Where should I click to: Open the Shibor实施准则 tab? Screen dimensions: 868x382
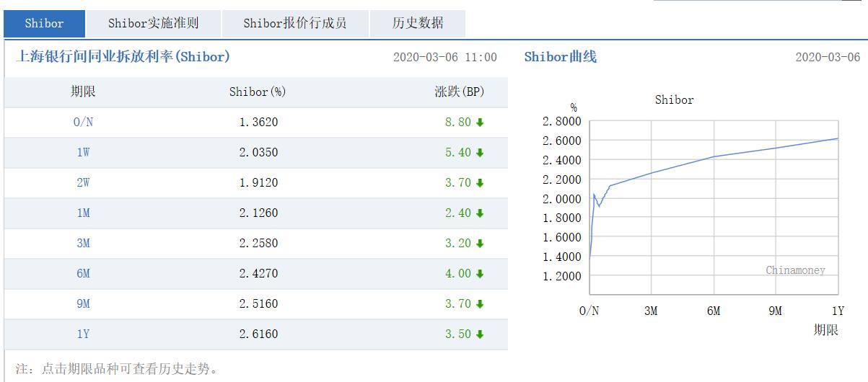pyautogui.click(x=153, y=24)
